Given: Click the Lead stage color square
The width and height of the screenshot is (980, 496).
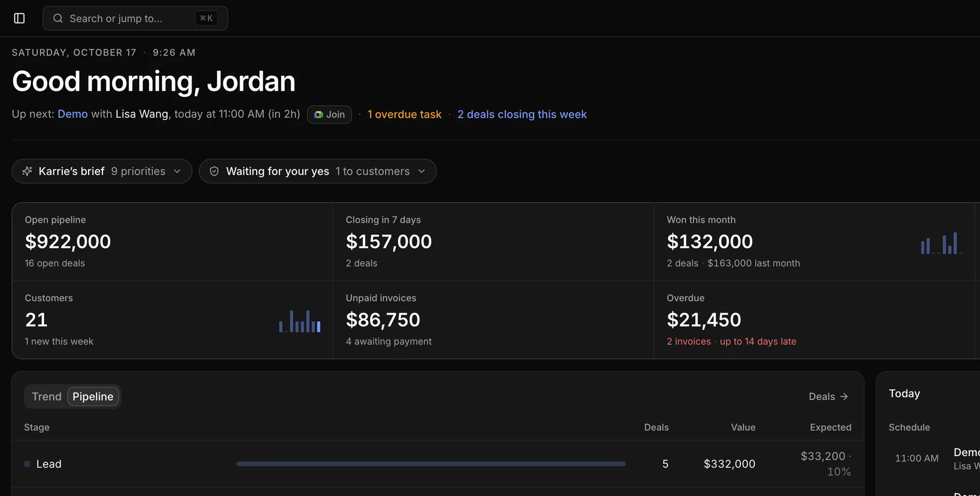Looking at the screenshot, I should (27, 464).
